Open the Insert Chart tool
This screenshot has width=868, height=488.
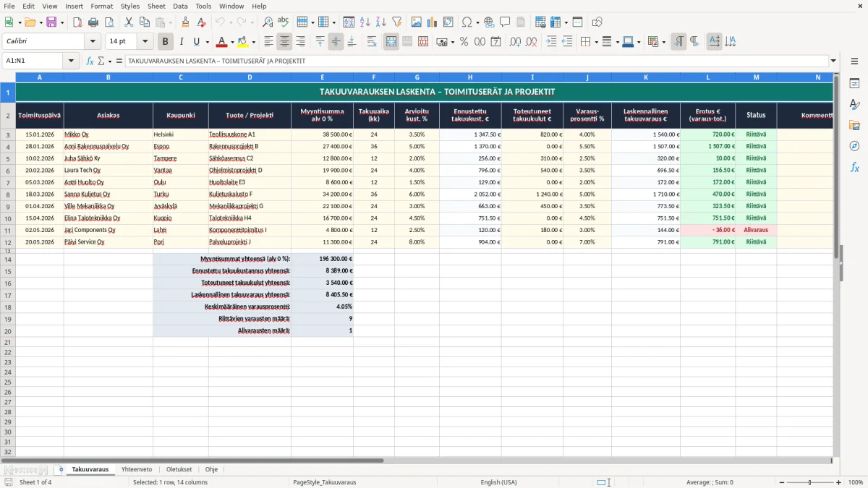[433, 22]
